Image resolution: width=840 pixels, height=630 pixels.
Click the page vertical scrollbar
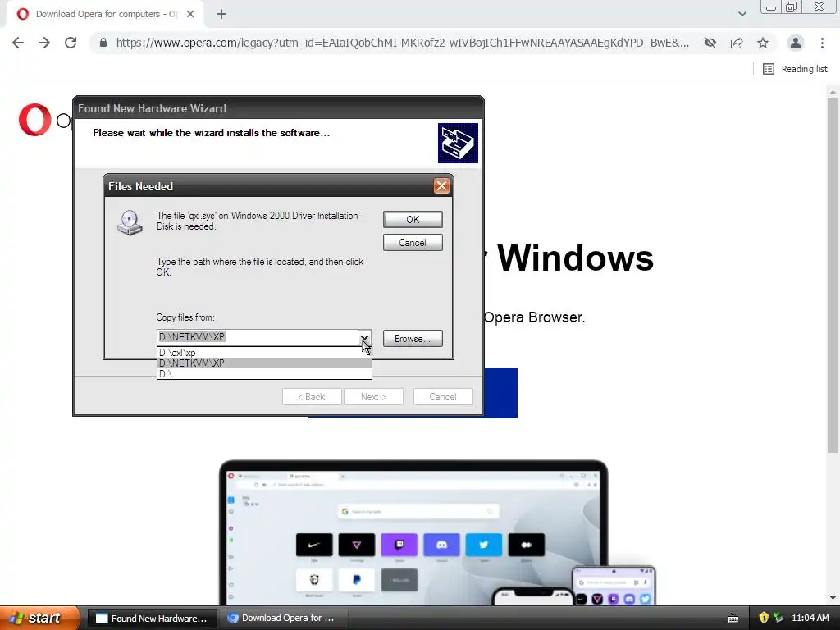(833, 276)
